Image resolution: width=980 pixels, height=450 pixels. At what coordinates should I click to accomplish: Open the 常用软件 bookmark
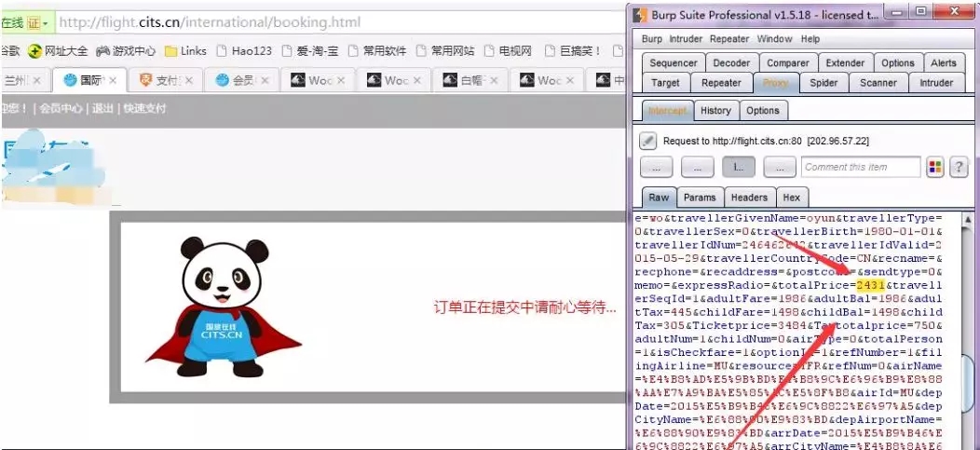coord(377,50)
